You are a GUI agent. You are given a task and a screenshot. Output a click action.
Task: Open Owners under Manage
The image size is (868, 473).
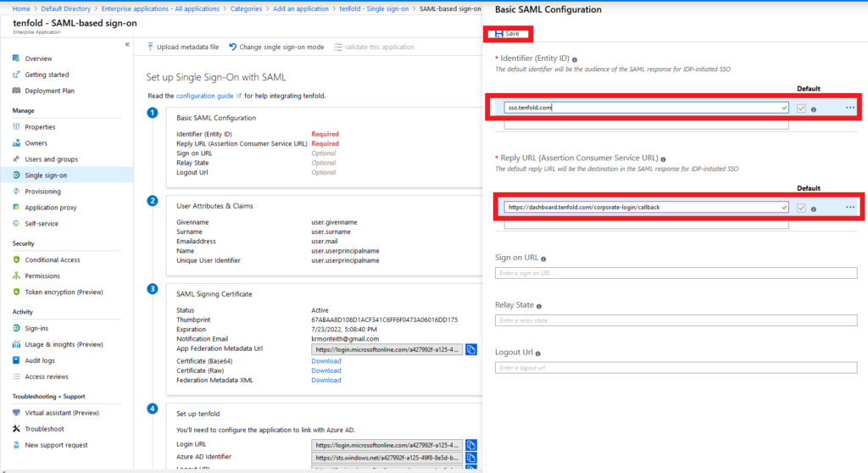tap(36, 143)
